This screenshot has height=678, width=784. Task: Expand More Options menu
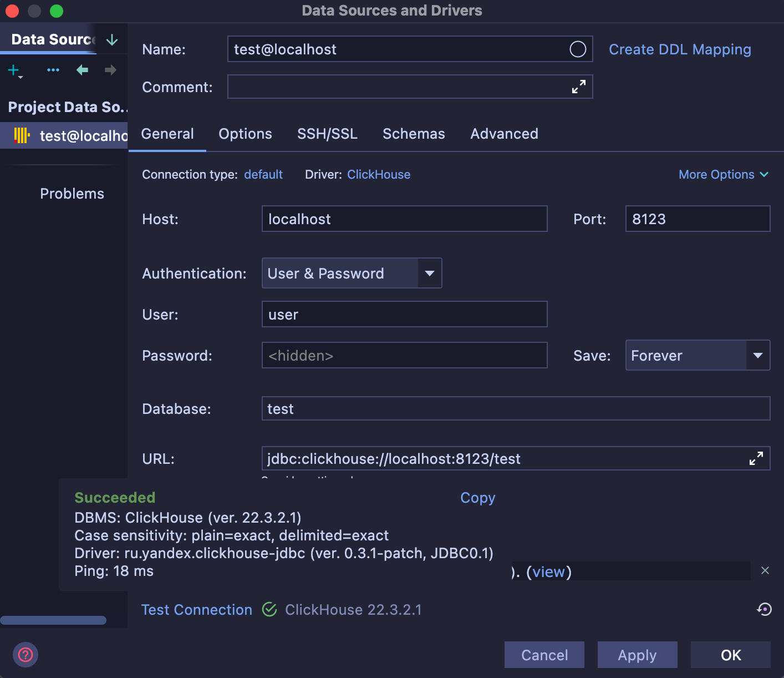(724, 174)
